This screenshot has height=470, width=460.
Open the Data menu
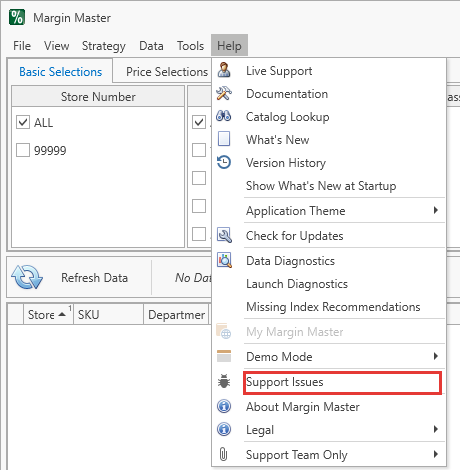[151, 46]
